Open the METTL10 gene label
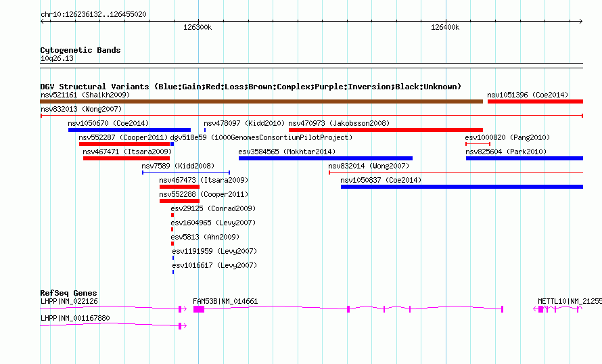Screen dimensions: 602x364 (x=570, y=301)
